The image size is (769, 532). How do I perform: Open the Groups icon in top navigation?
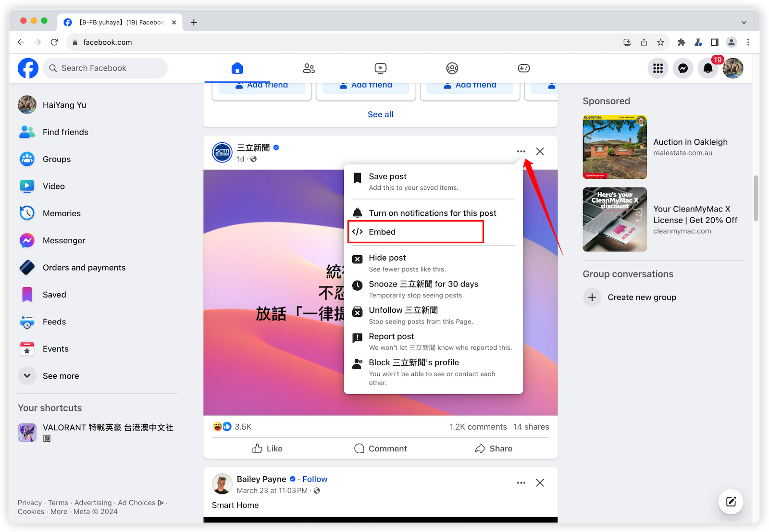[x=452, y=68]
